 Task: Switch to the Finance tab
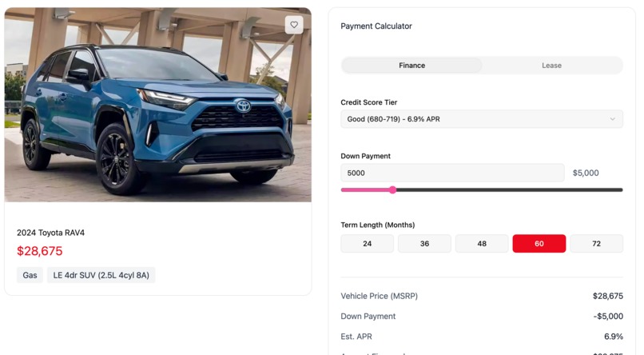click(x=411, y=66)
